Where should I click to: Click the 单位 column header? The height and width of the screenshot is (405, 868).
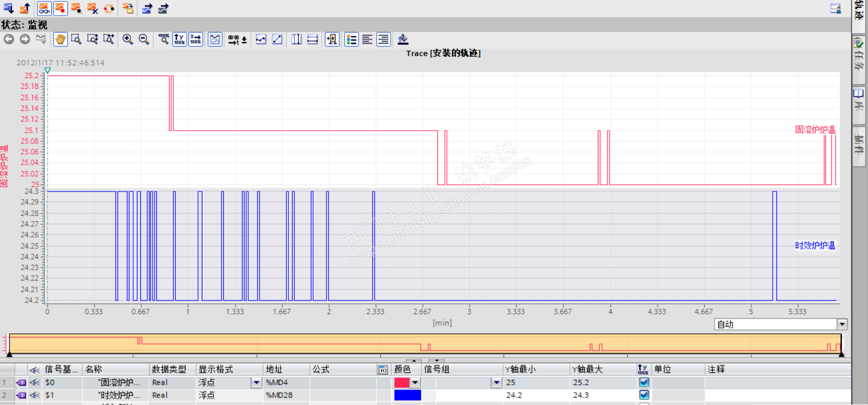click(678, 369)
